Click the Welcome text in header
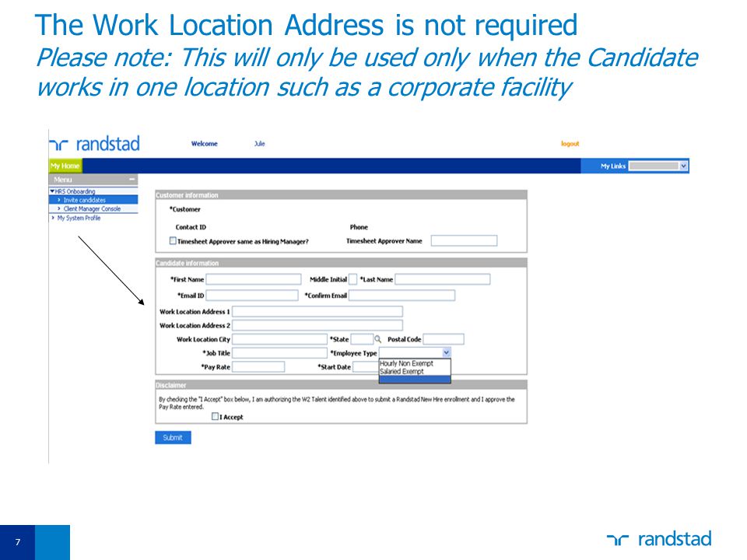Viewport: 747px width, 560px height. point(205,143)
